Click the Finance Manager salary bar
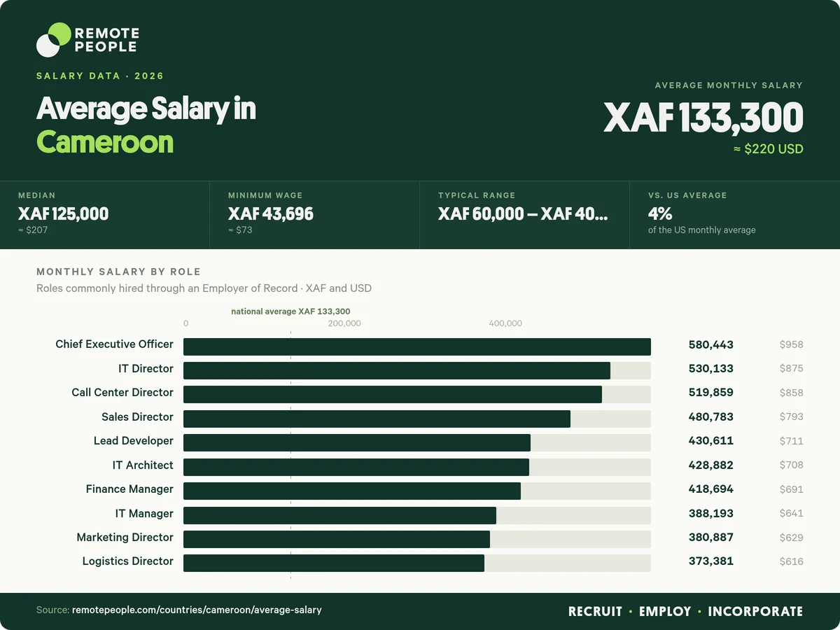Image resolution: width=840 pixels, height=630 pixels. [x=352, y=491]
